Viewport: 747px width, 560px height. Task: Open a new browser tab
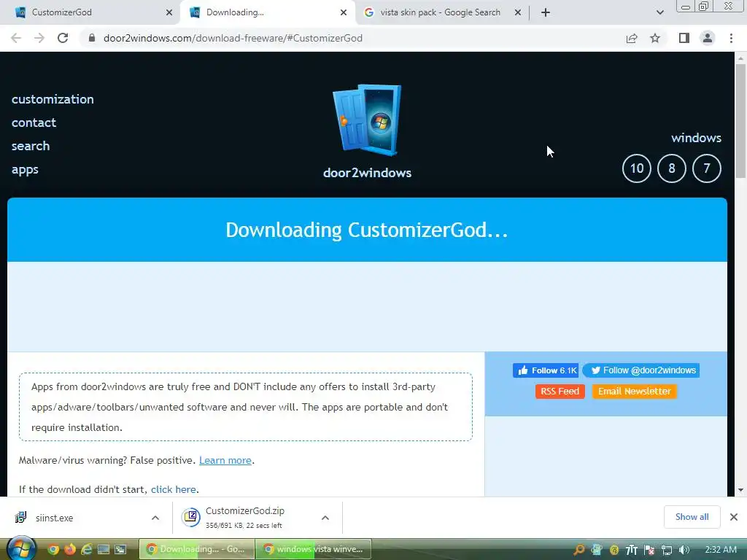pos(546,12)
